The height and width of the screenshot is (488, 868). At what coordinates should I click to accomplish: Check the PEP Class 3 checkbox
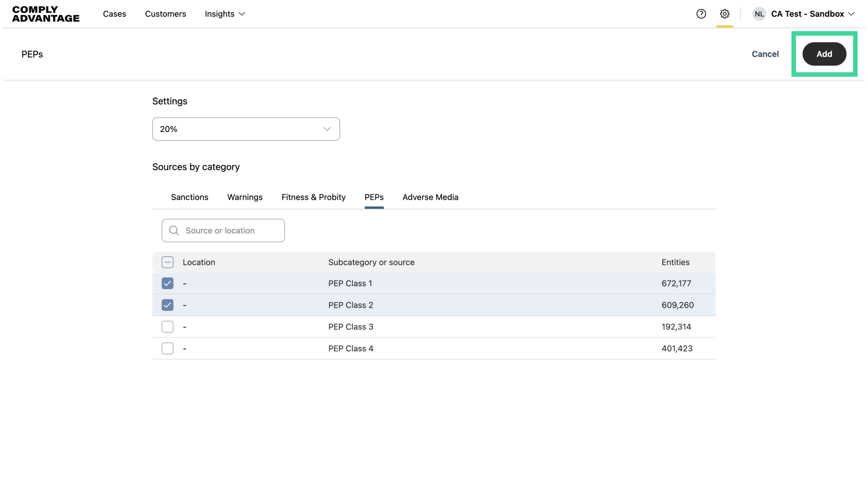[167, 327]
